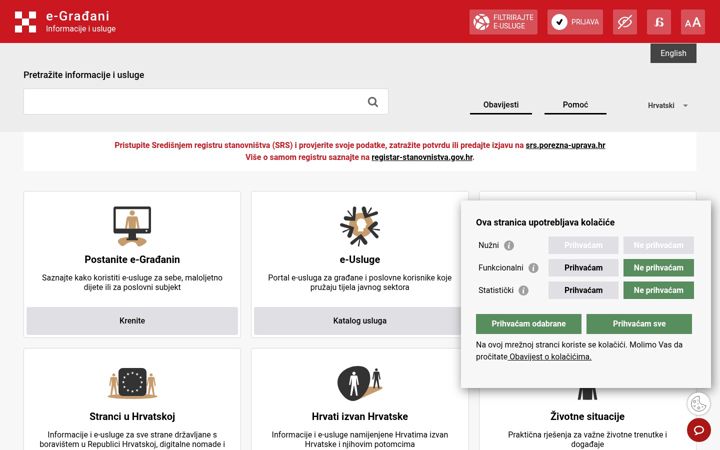Open cookie settings with the cookie icon

698,404
